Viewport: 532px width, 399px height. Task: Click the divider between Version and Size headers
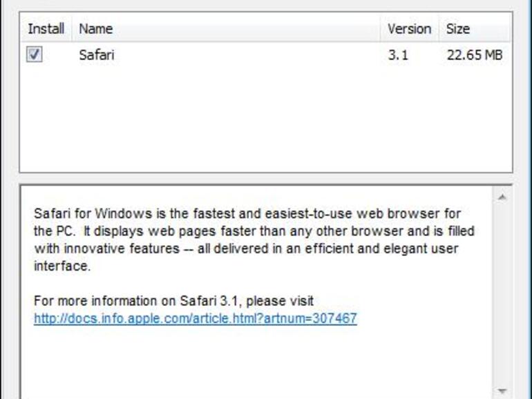(439, 29)
